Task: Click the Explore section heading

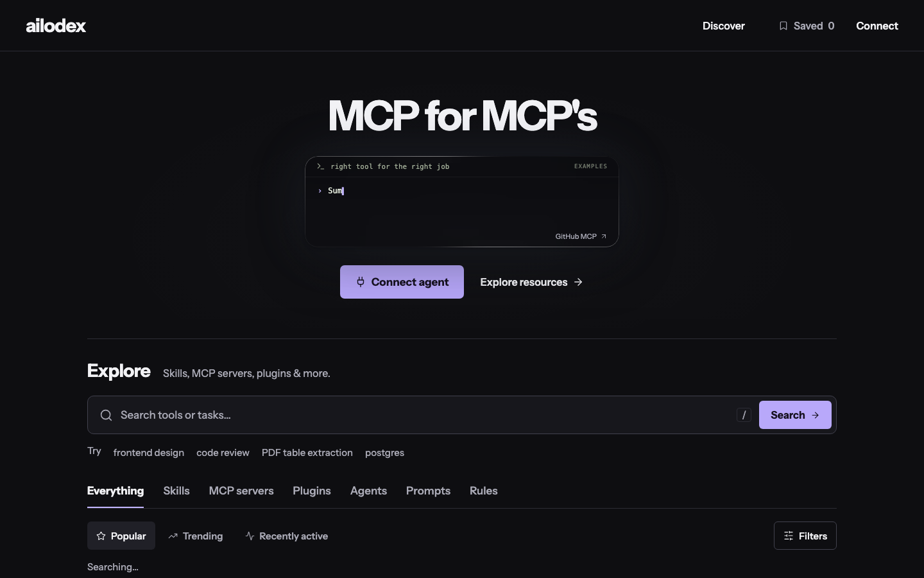Action: [x=119, y=371]
